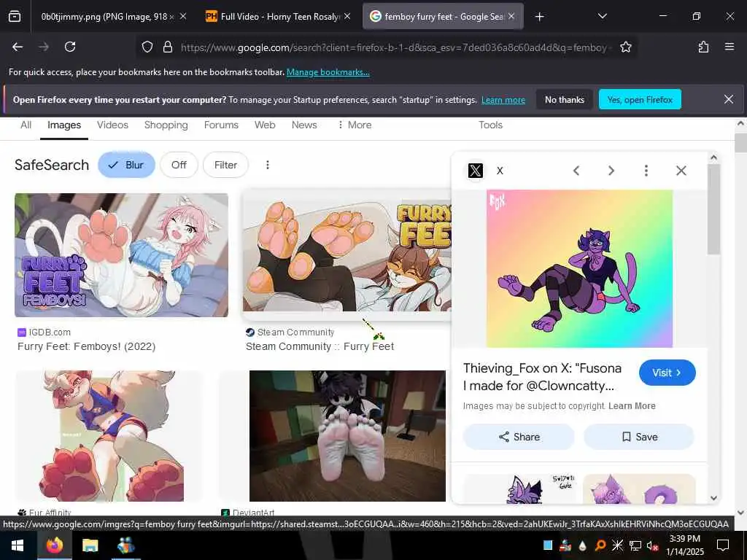This screenshot has width=747, height=560.
Task: Share the previewed image
Action: 519,437
